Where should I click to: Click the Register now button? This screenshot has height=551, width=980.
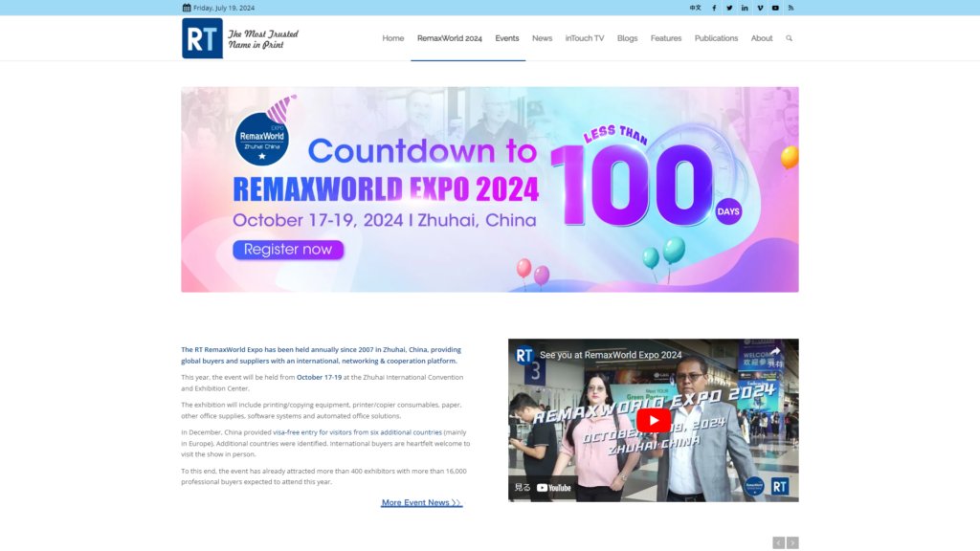[x=288, y=250]
